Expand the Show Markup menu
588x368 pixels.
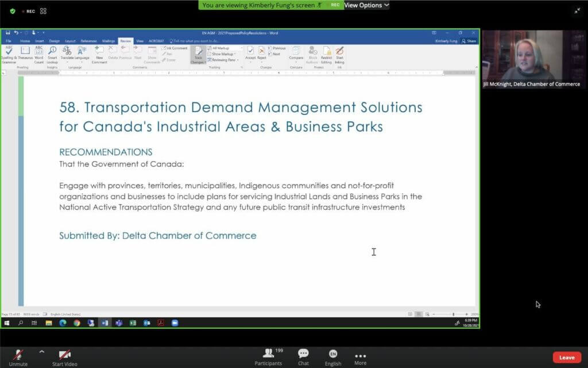pos(222,54)
